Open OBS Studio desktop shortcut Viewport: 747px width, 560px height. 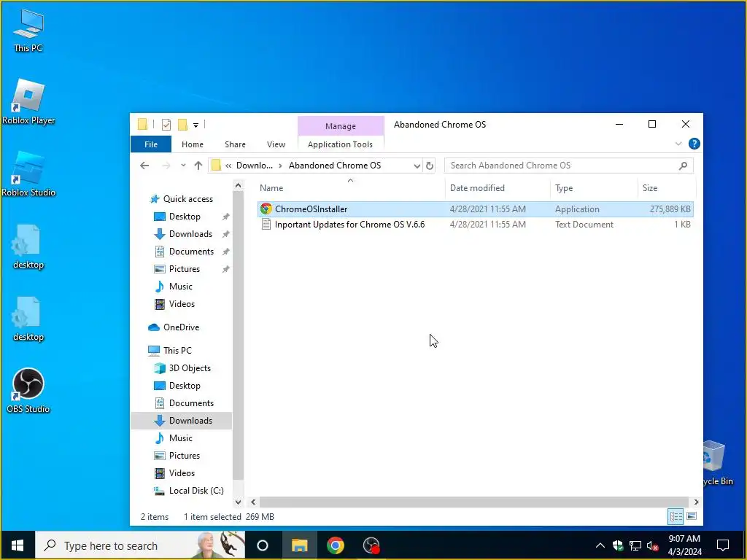pyautogui.click(x=28, y=391)
